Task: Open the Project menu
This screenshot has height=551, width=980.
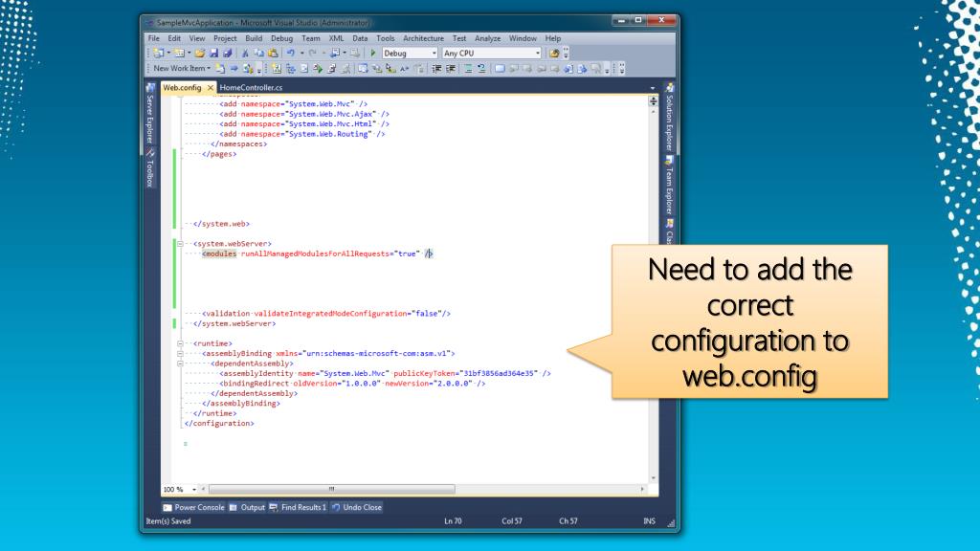Action: (x=225, y=38)
